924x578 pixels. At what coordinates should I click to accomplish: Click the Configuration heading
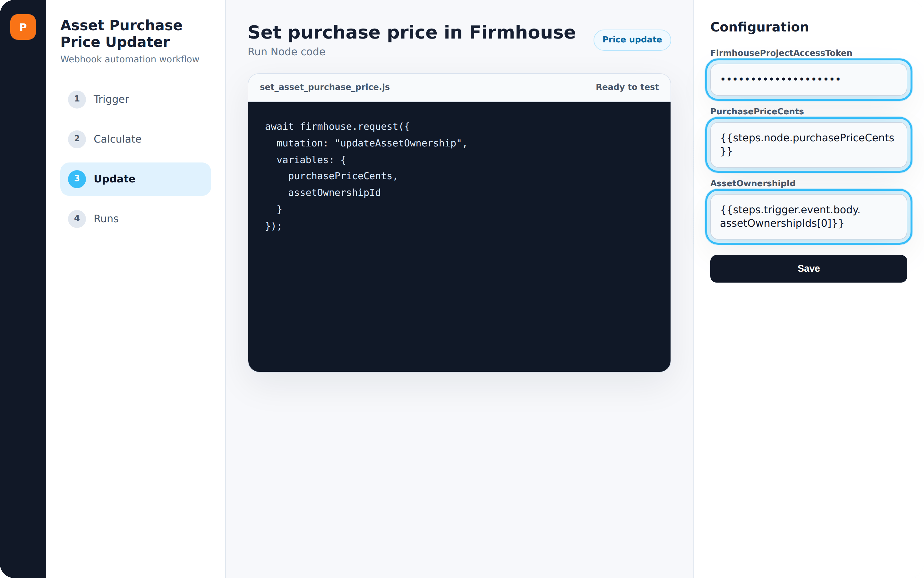coord(759,27)
